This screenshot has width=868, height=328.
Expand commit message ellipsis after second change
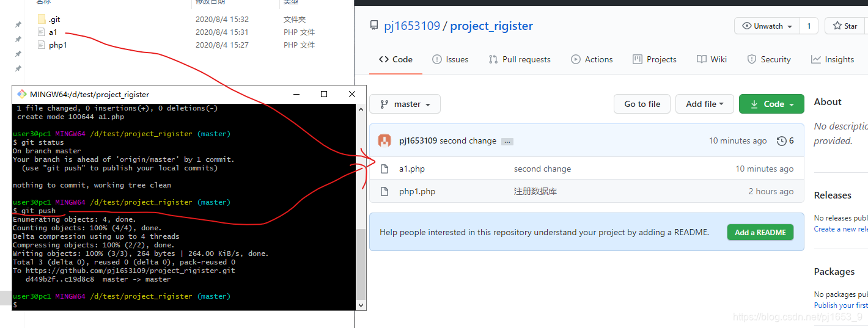(x=507, y=142)
